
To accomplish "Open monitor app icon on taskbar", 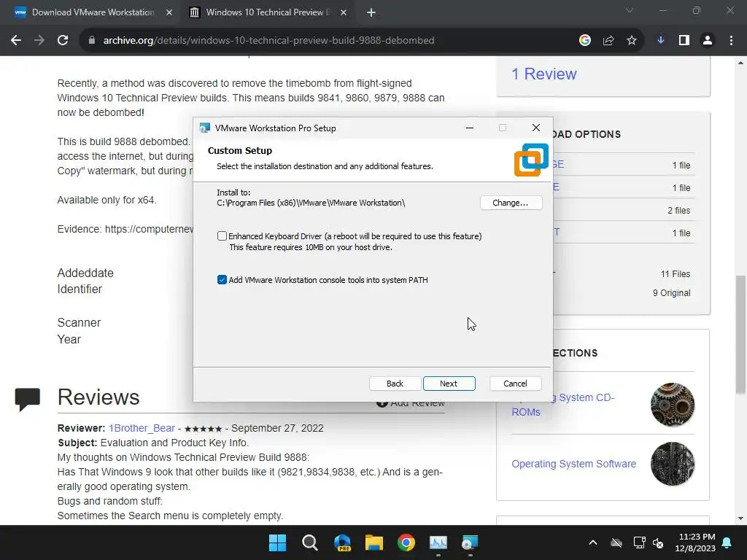I will pyautogui.click(x=438, y=542).
